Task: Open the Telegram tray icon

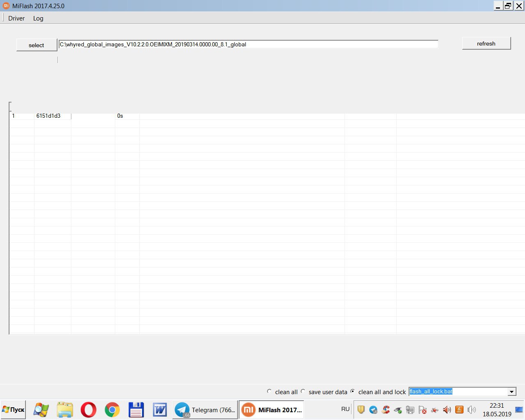Action: click(373, 409)
